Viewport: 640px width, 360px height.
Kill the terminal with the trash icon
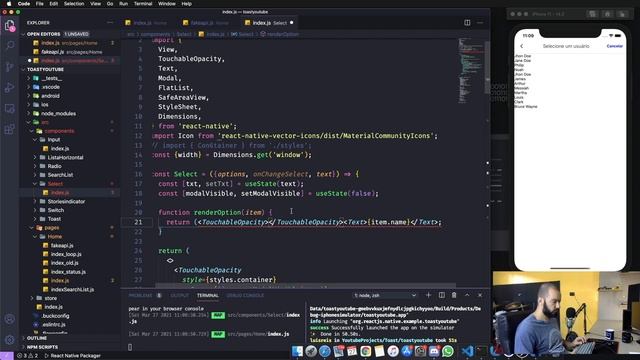(x=454, y=295)
